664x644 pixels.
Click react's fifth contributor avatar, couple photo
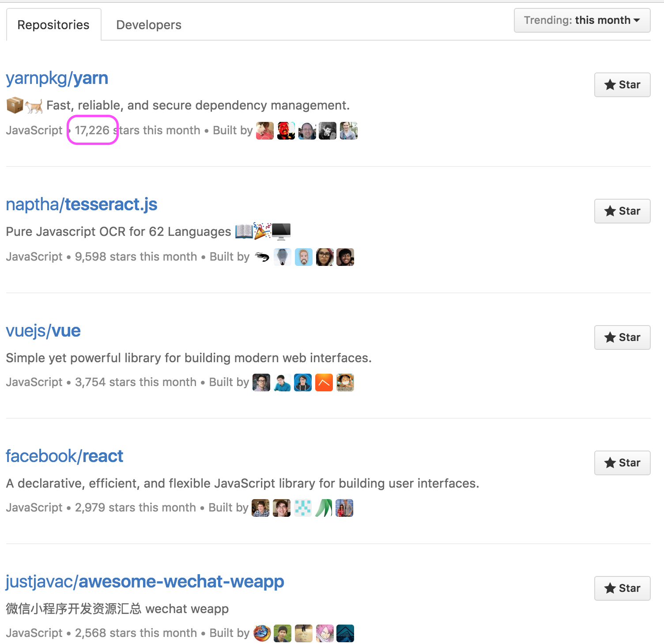(x=344, y=508)
